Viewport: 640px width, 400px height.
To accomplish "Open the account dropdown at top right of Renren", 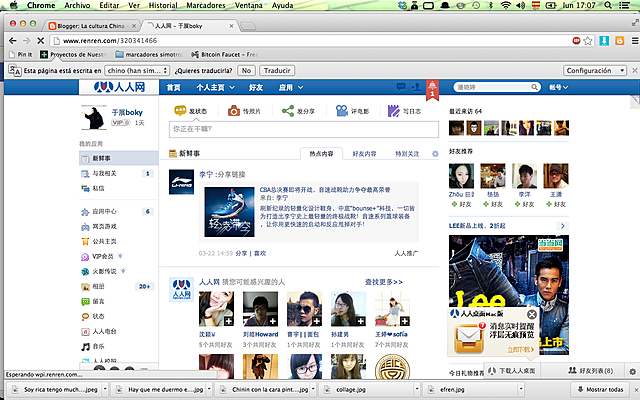I will pos(558,87).
